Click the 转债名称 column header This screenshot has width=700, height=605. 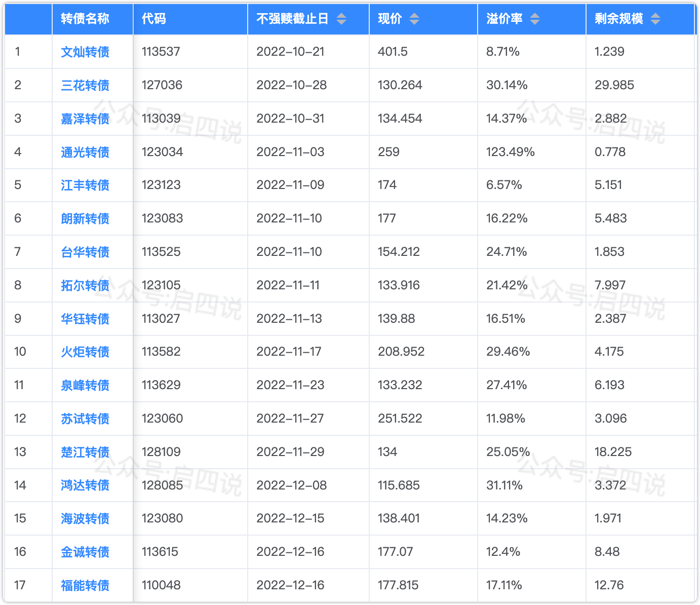coord(85,19)
